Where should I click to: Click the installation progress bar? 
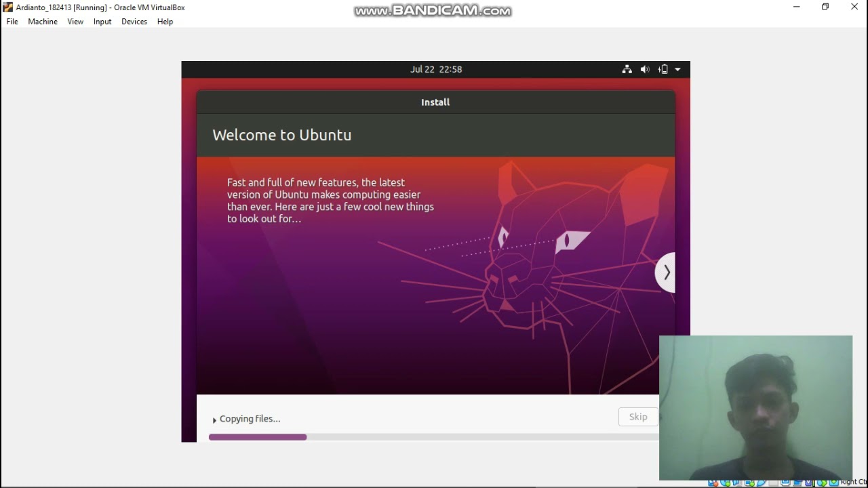[434, 437]
